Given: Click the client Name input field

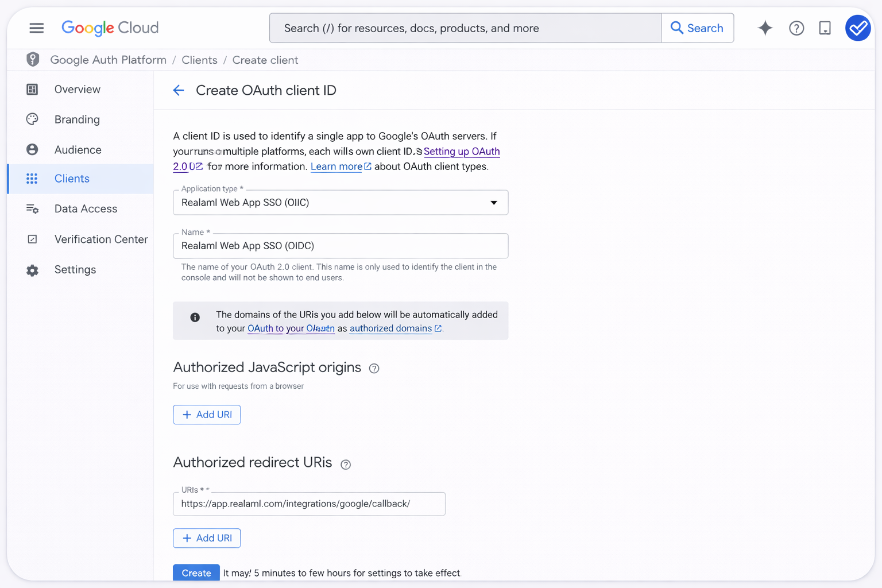Looking at the screenshot, I should (x=340, y=246).
